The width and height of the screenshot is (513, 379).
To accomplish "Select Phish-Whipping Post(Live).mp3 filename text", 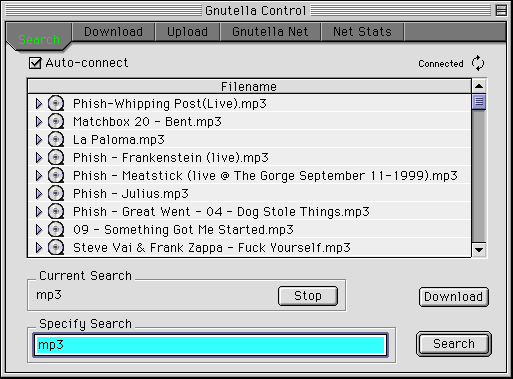I will click(170, 104).
